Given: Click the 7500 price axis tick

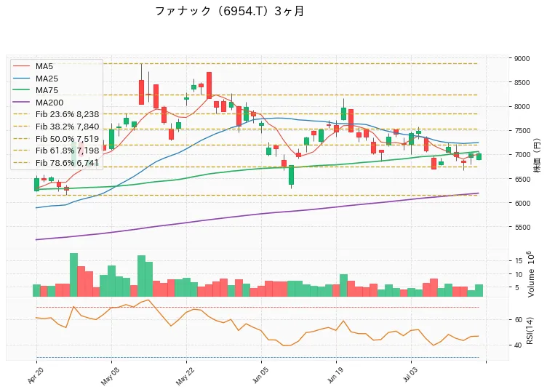Looking at the screenshot, I should point(522,131).
